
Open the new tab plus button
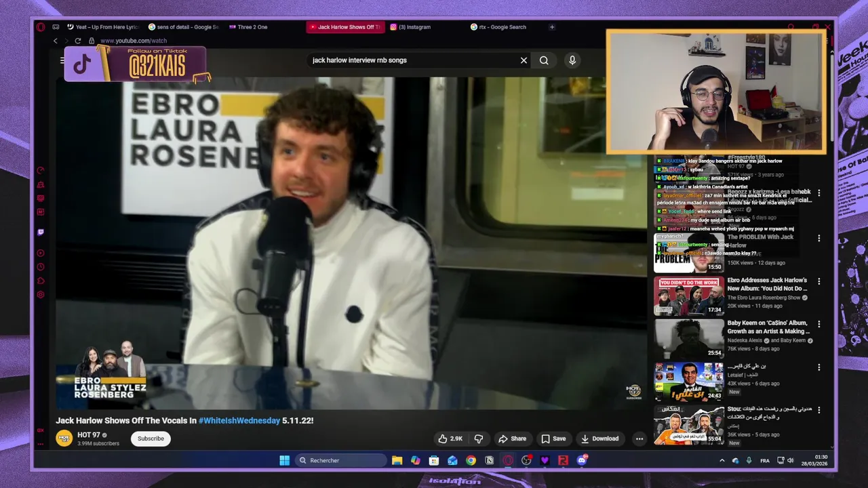pyautogui.click(x=552, y=27)
